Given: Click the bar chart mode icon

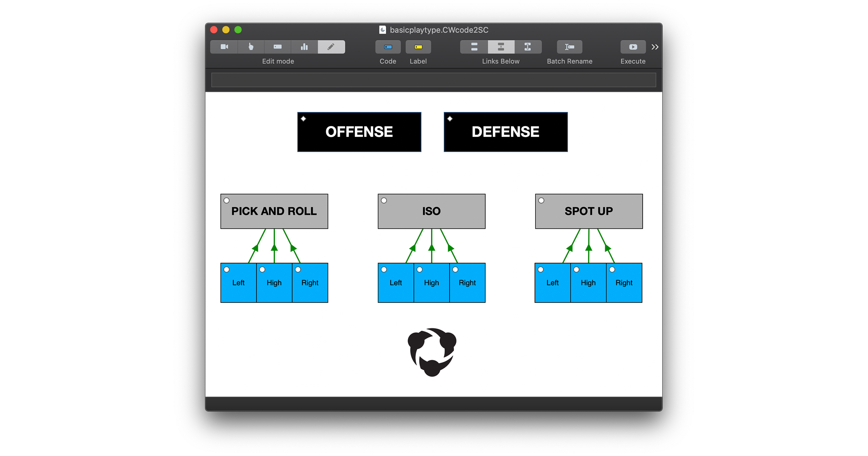Looking at the screenshot, I should click(304, 47).
